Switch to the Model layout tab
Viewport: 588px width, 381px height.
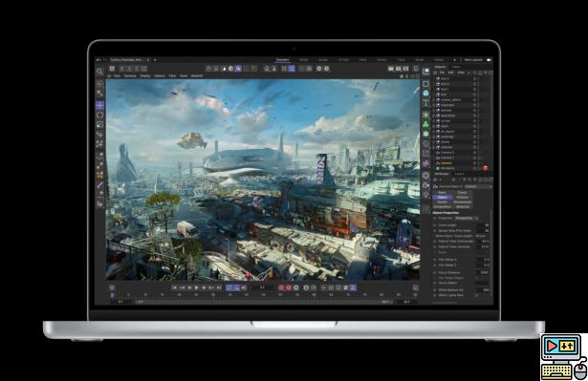click(x=303, y=59)
